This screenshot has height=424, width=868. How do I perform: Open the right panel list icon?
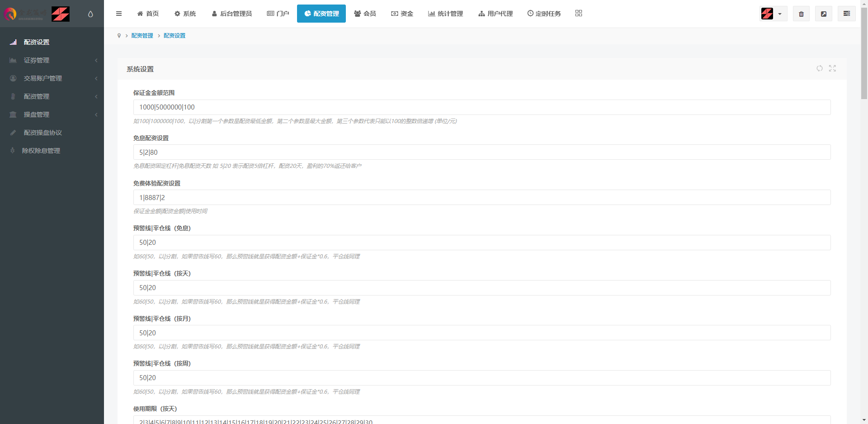pyautogui.click(x=847, y=14)
